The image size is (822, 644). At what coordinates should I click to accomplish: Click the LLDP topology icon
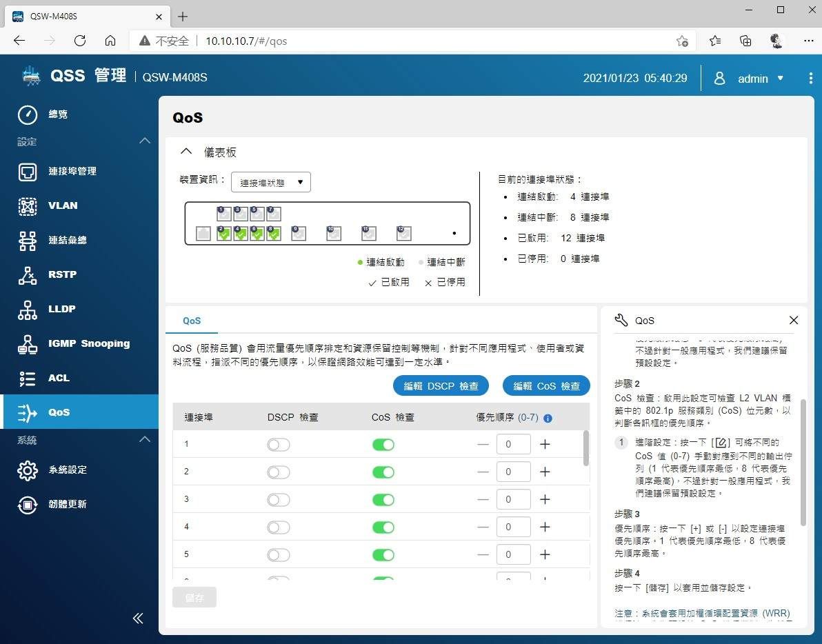point(27,309)
